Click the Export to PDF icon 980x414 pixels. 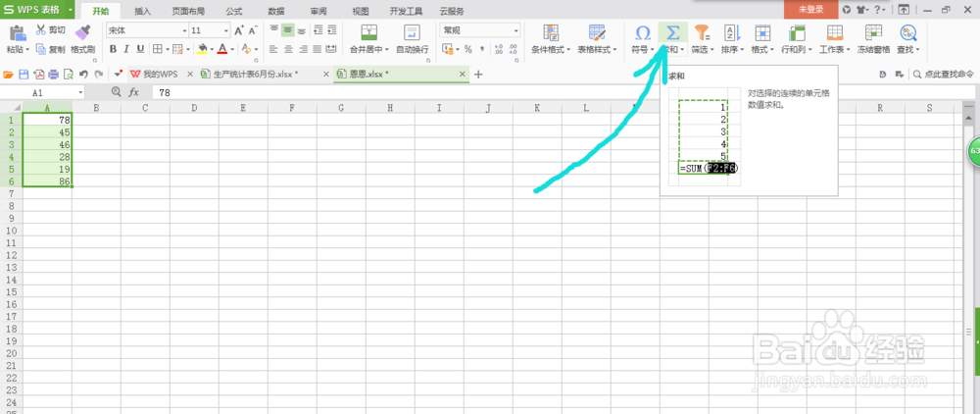(39, 75)
